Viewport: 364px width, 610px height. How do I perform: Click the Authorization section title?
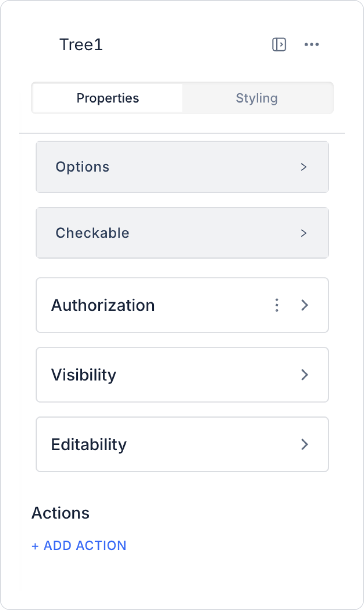[103, 305]
